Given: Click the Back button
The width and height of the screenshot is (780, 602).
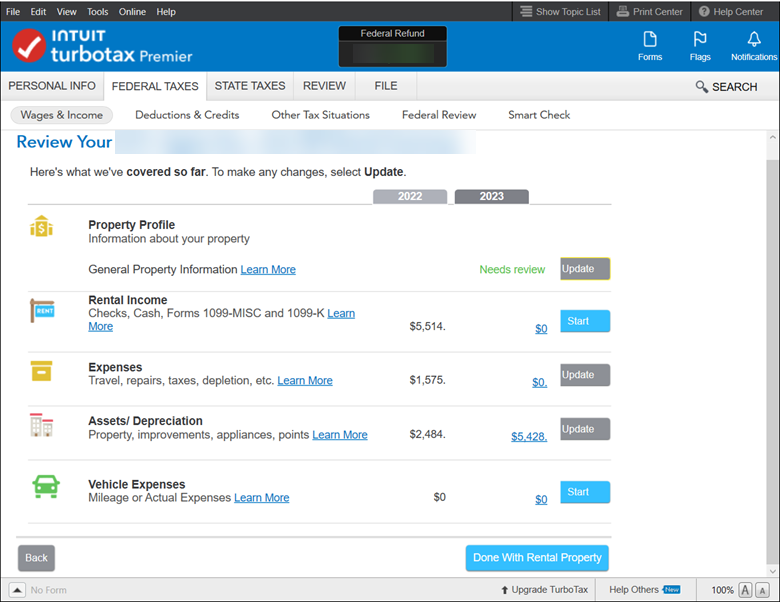Looking at the screenshot, I should [x=36, y=558].
